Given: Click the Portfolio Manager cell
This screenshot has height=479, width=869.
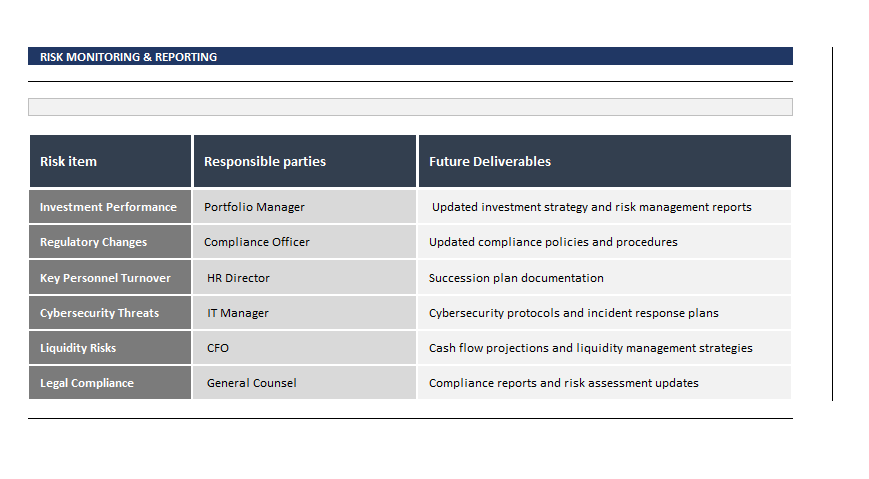Looking at the screenshot, I should (x=305, y=207).
